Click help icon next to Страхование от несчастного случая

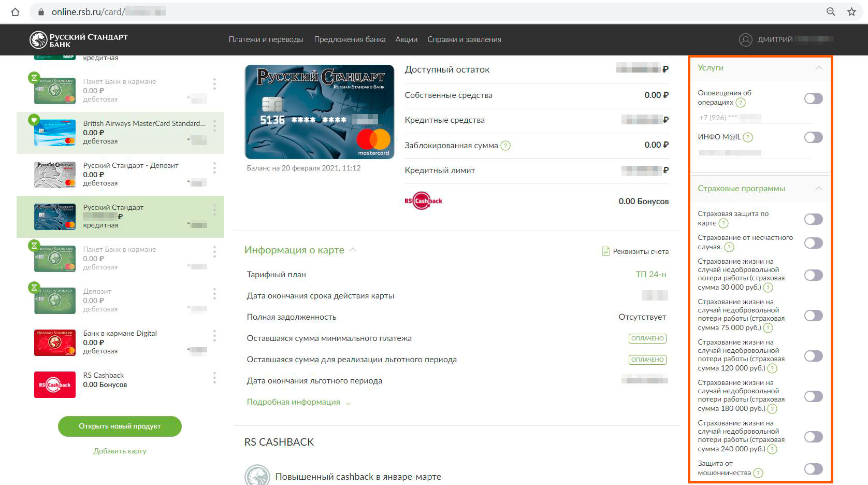tap(729, 247)
